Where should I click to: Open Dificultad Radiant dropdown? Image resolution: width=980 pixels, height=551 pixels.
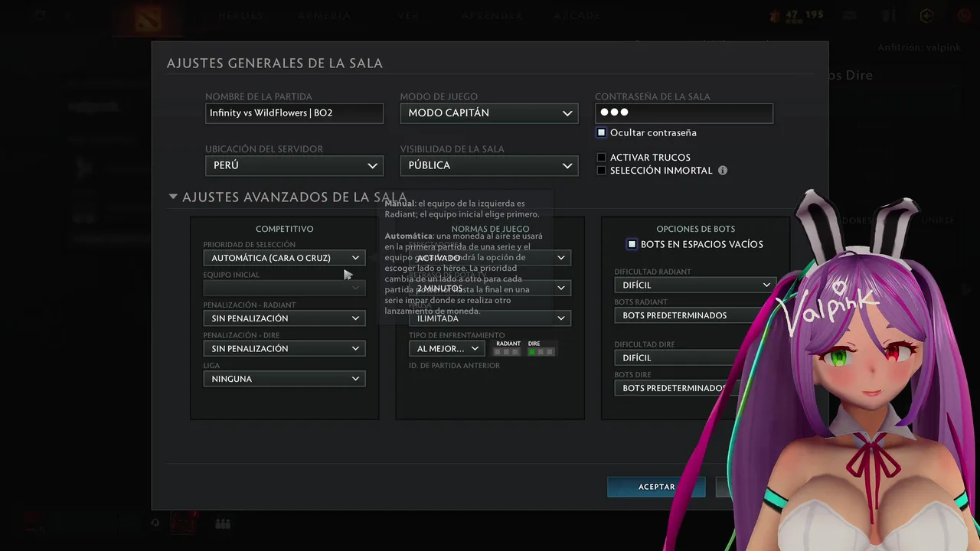coord(695,285)
